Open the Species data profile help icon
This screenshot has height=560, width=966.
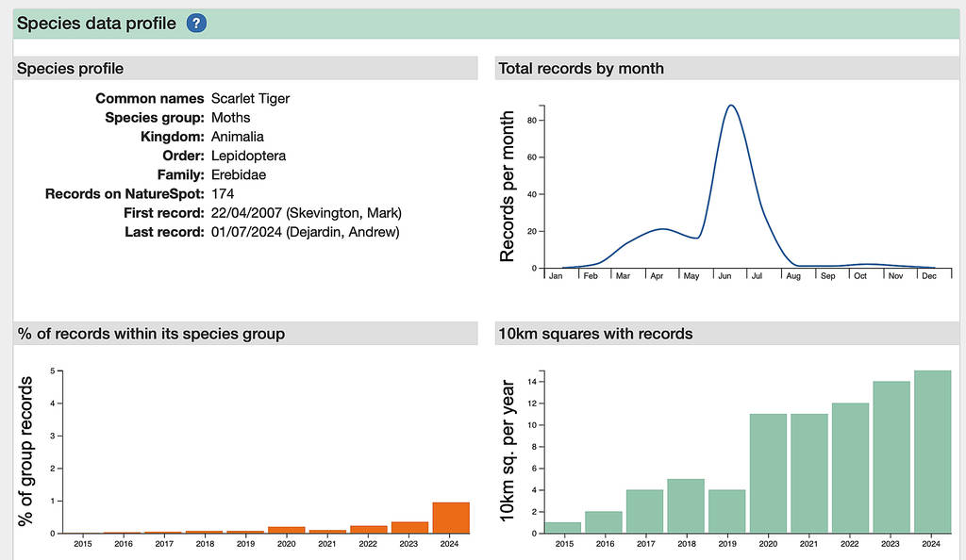click(x=195, y=23)
